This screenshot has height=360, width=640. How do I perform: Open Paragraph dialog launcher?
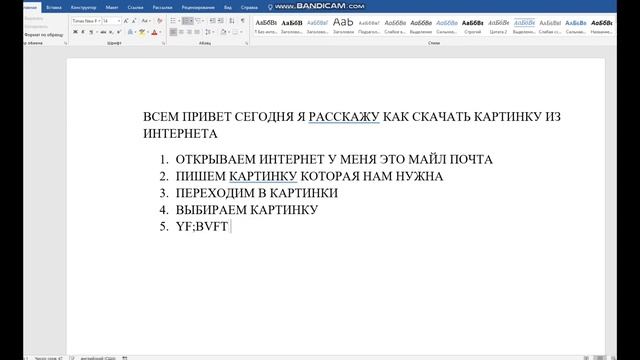click(247, 43)
